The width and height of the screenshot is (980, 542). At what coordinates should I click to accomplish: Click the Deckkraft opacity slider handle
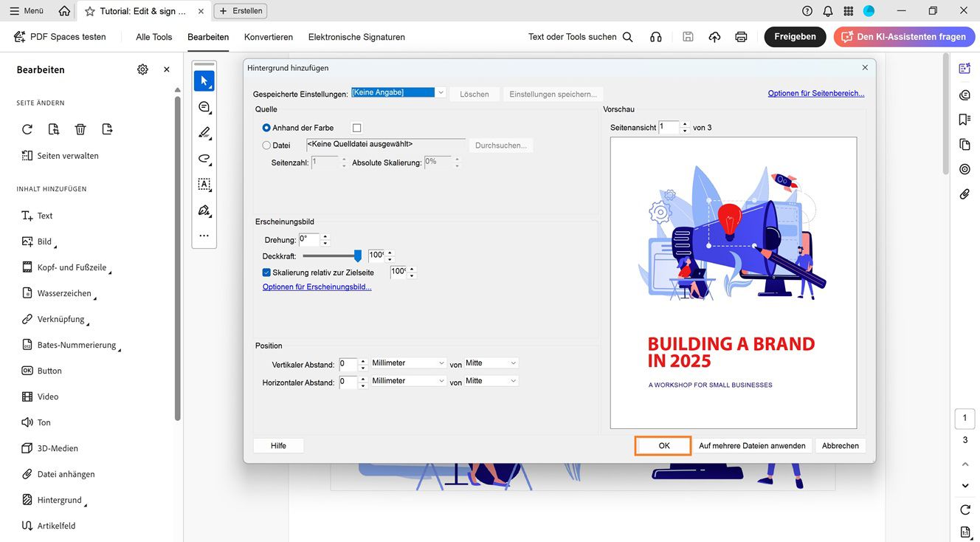pyautogui.click(x=358, y=255)
